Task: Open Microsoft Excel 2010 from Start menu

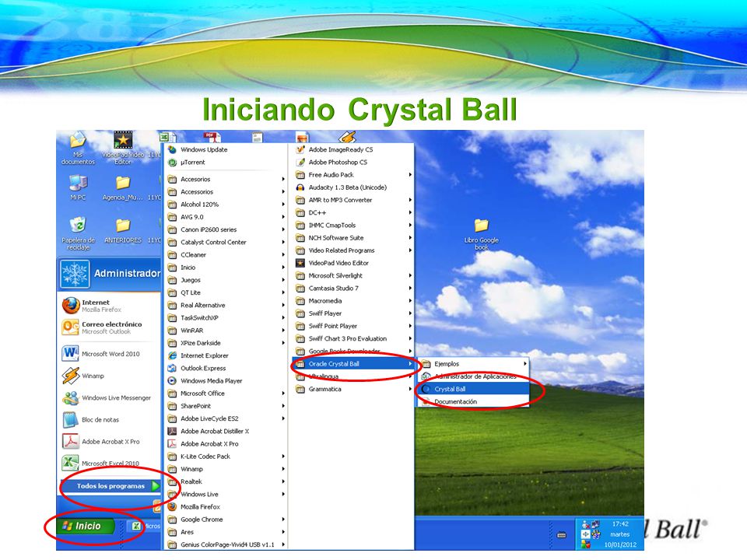Action: [x=110, y=463]
